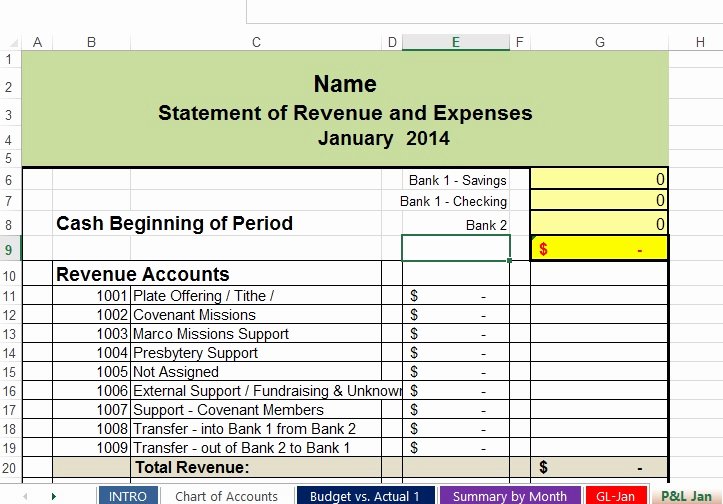Go to the Summary by Month sheet
The width and height of the screenshot is (723, 504).
[510, 496]
